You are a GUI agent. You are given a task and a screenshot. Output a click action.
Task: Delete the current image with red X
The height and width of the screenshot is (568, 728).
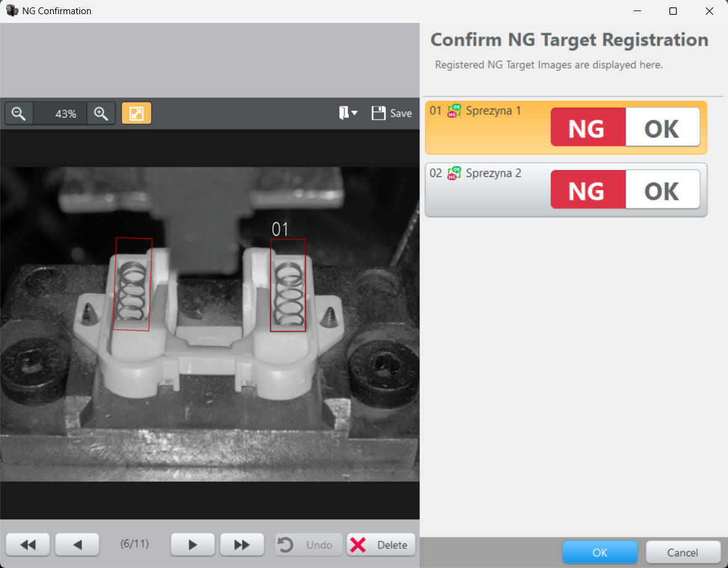pos(380,545)
